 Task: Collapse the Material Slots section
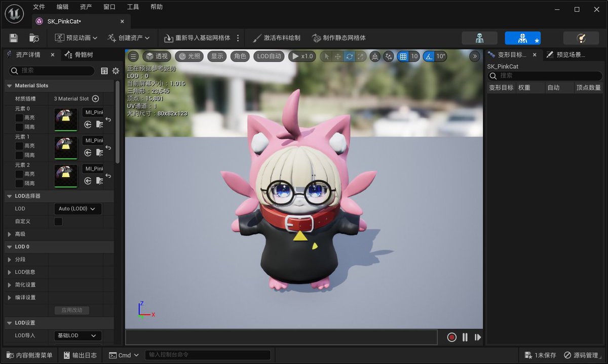point(10,86)
